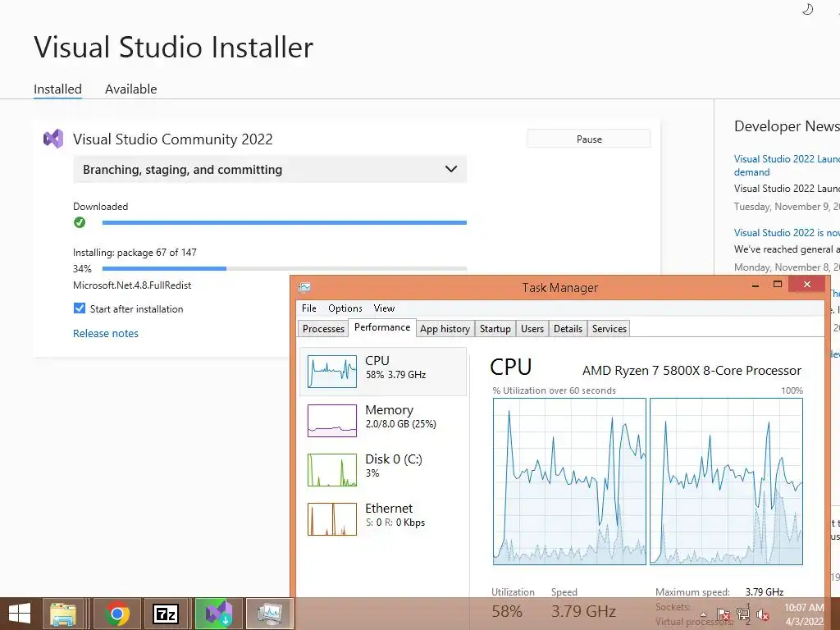
Task: Click the Developer News heading
Action: [x=787, y=126]
